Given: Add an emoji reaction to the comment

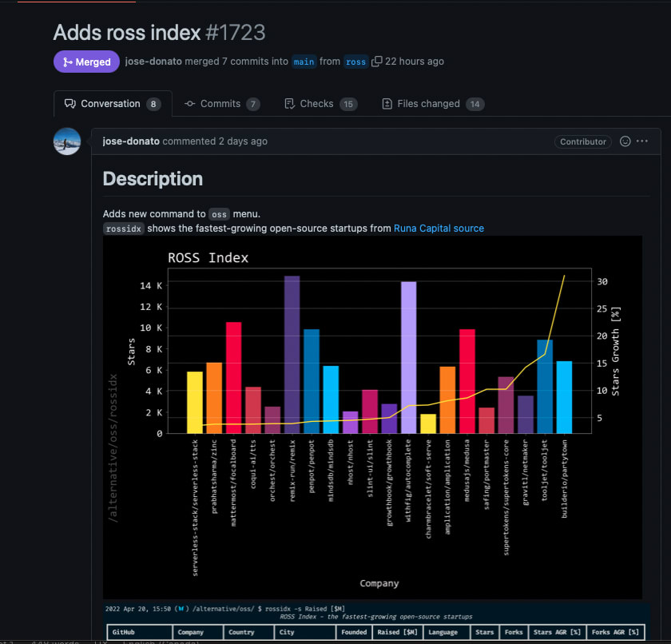Looking at the screenshot, I should (x=625, y=141).
